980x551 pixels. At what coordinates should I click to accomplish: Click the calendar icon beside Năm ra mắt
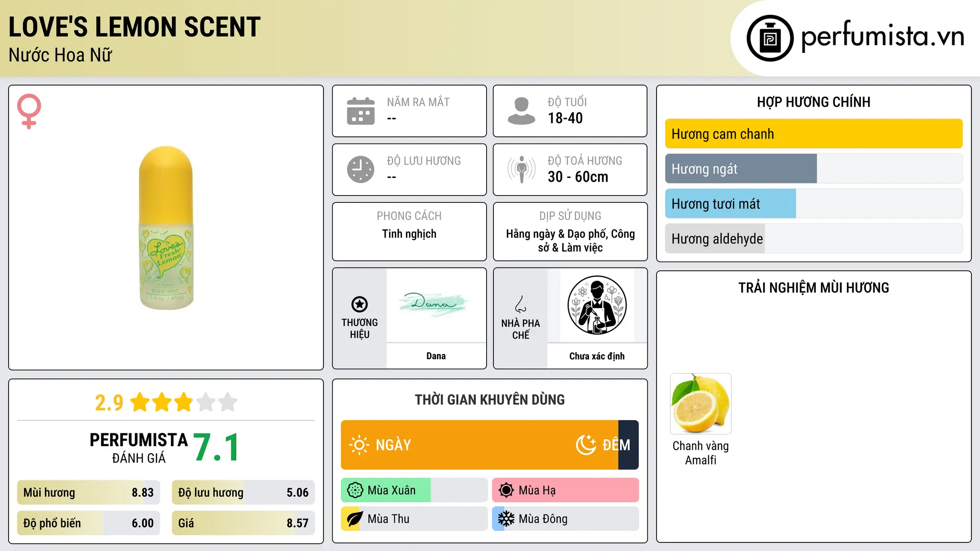click(x=361, y=111)
